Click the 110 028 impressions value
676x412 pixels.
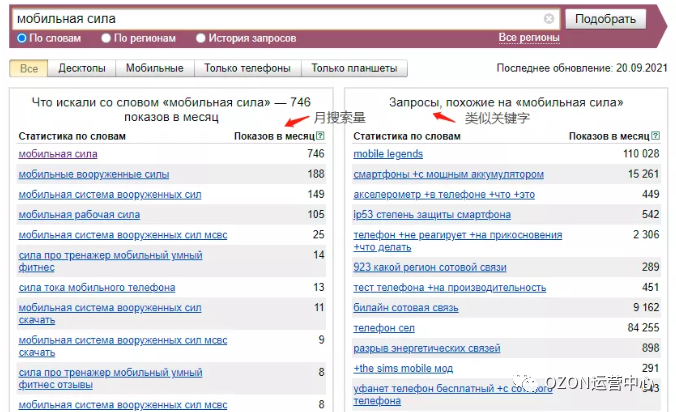pos(641,153)
